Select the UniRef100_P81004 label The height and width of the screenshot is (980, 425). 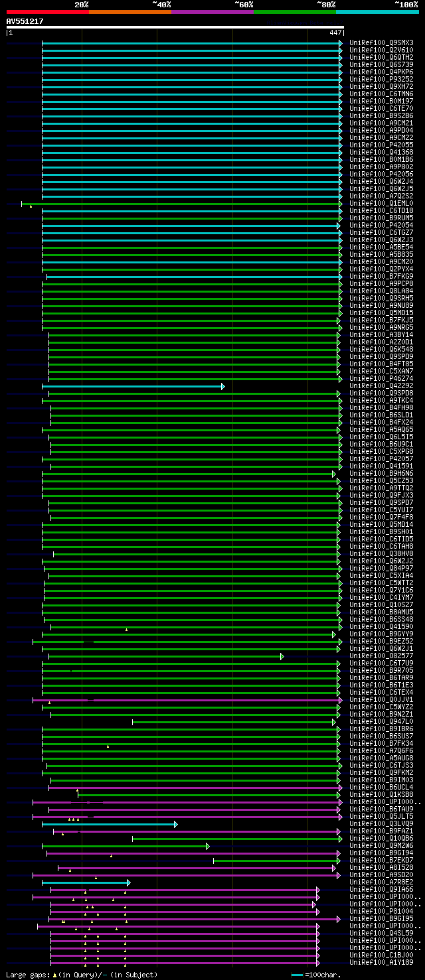(381, 911)
